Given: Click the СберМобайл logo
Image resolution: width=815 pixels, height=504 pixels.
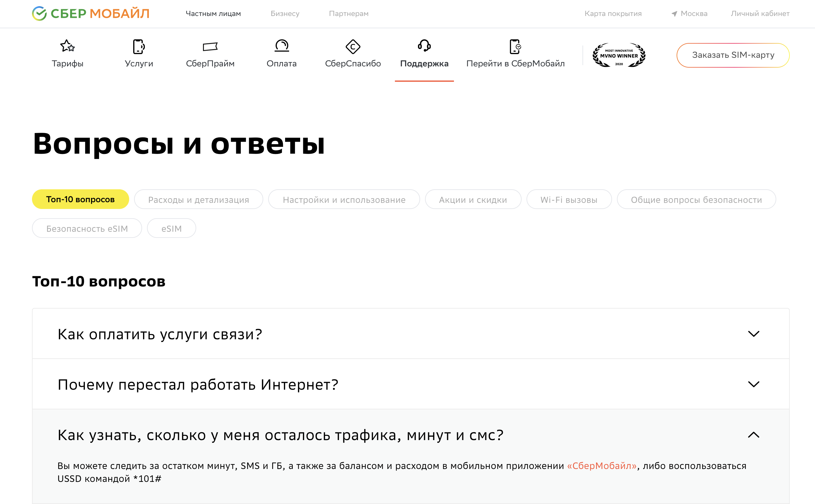Looking at the screenshot, I should tap(90, 13).
